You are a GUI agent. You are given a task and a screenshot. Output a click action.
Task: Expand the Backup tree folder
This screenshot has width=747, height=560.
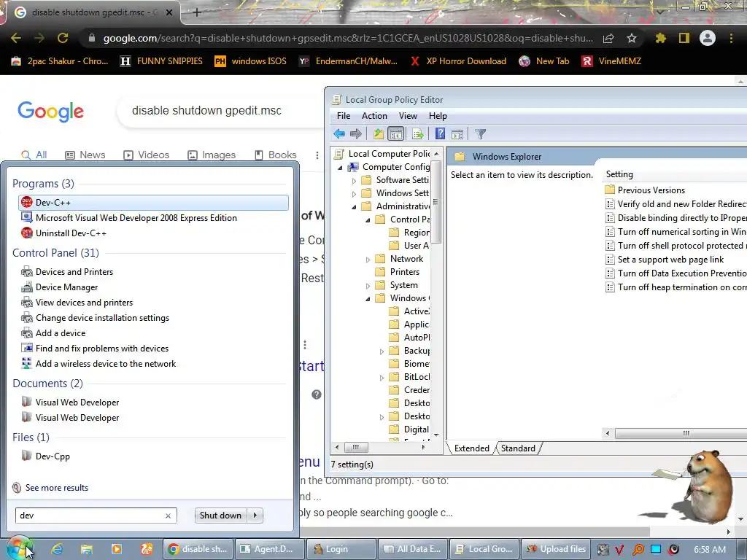382,351
